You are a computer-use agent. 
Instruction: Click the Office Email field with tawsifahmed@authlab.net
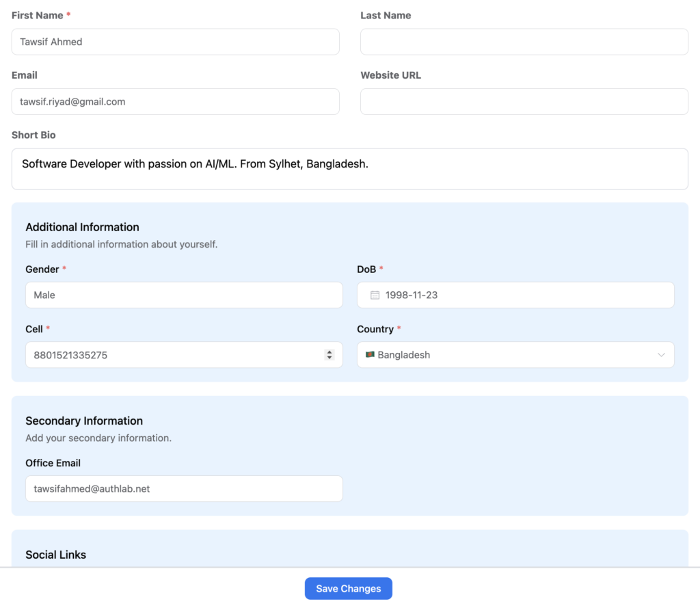[184, 488]
